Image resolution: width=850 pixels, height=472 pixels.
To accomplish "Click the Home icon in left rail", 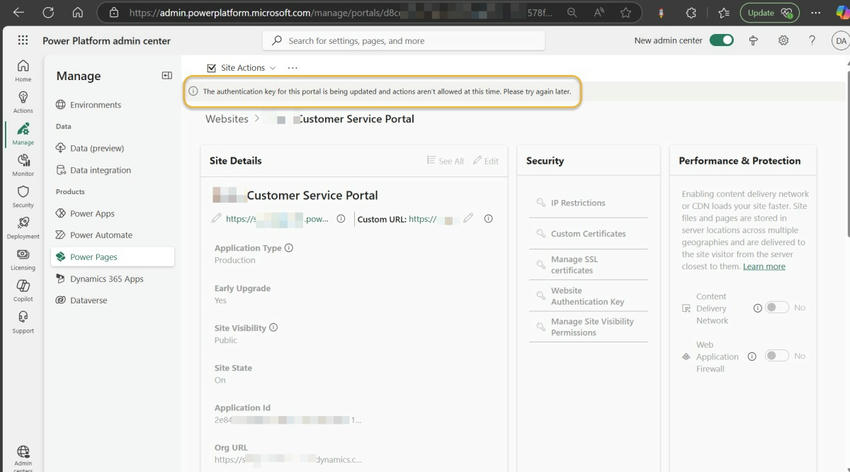I will pos(22,70).
